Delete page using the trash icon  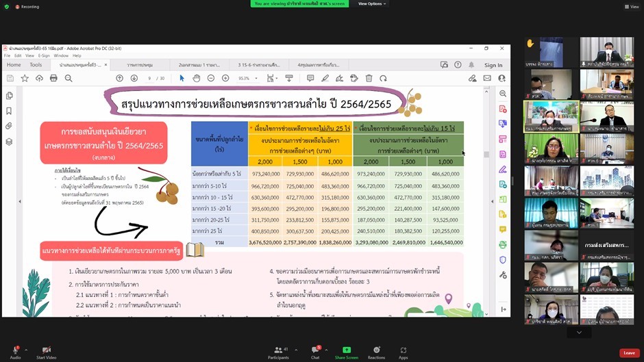point(369,78)
